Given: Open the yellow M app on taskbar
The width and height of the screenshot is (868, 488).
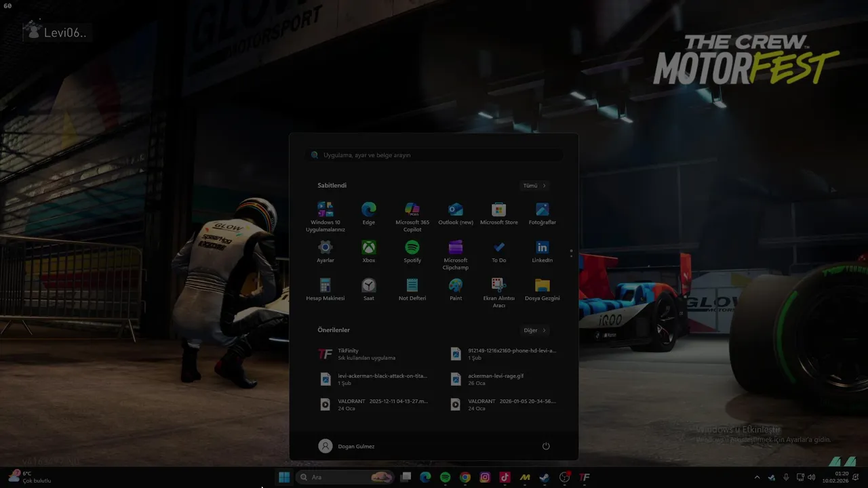Looking at the screenshot, I should (525, 477).
